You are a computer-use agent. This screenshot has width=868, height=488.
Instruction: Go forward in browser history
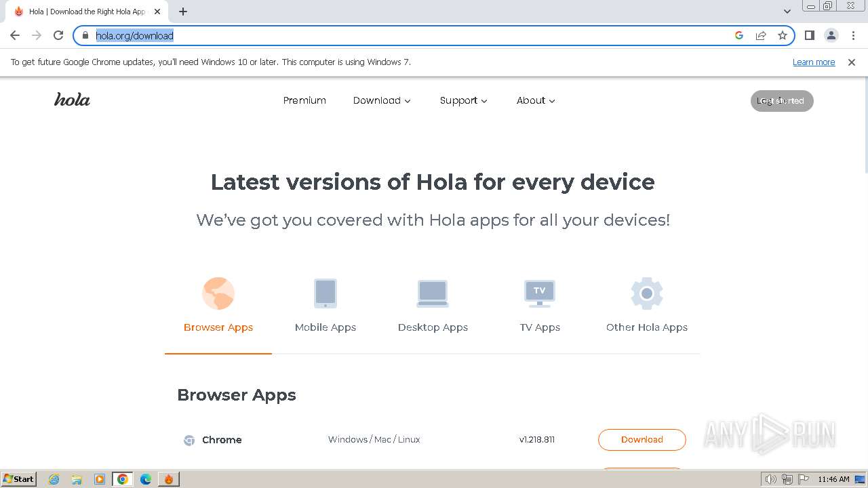tap(37, 35)
